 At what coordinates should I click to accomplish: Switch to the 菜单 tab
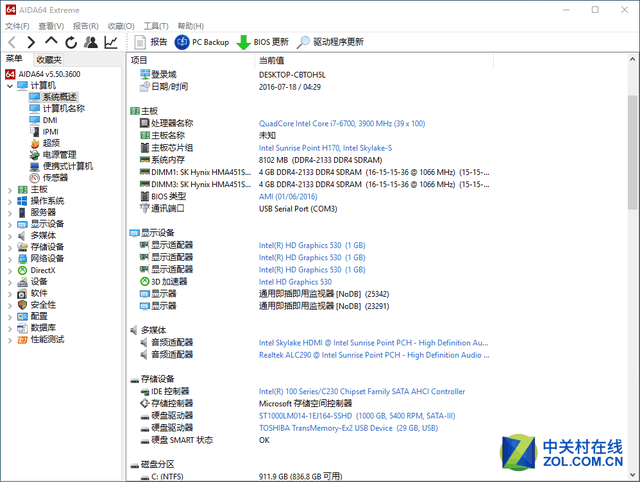14,59
